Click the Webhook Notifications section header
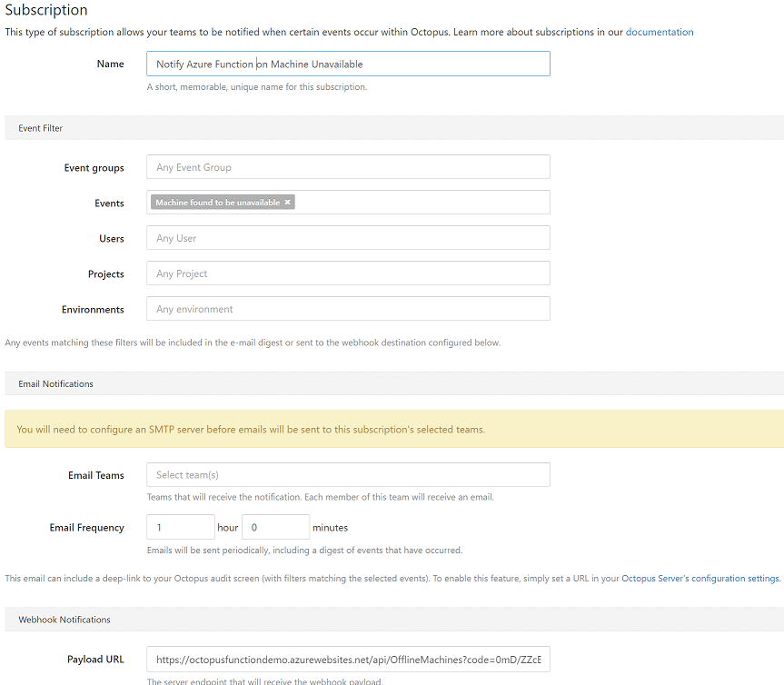The height and width of the screenshot is (685, 784). pos(64,620)
